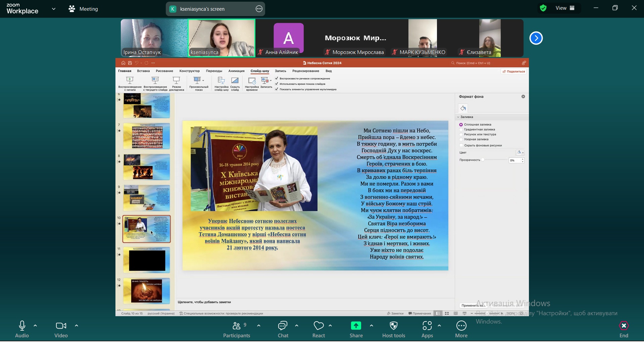Switch to reading view icon in status bar
The image size is (644, 342).
point(456,314)
